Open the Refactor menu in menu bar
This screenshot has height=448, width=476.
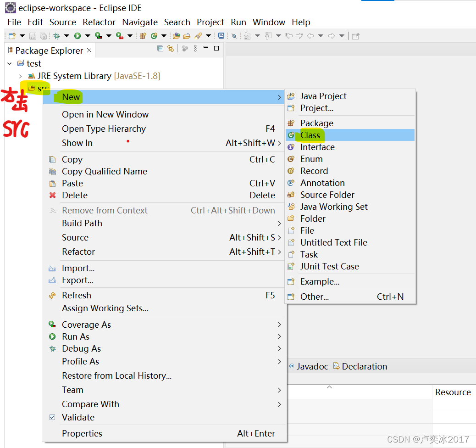tap(99, 22)
